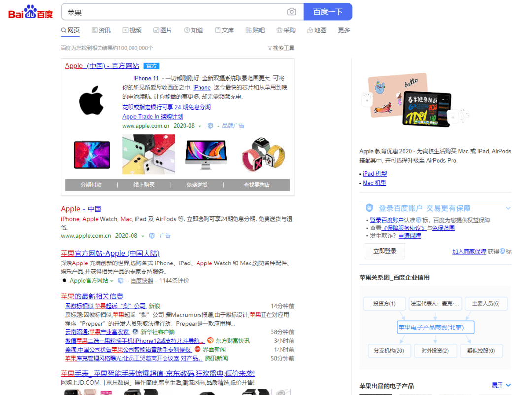Click the black Apple logo image
This screenshot has height=395, width=532.
pyautogui.click(x=92, y=100)
